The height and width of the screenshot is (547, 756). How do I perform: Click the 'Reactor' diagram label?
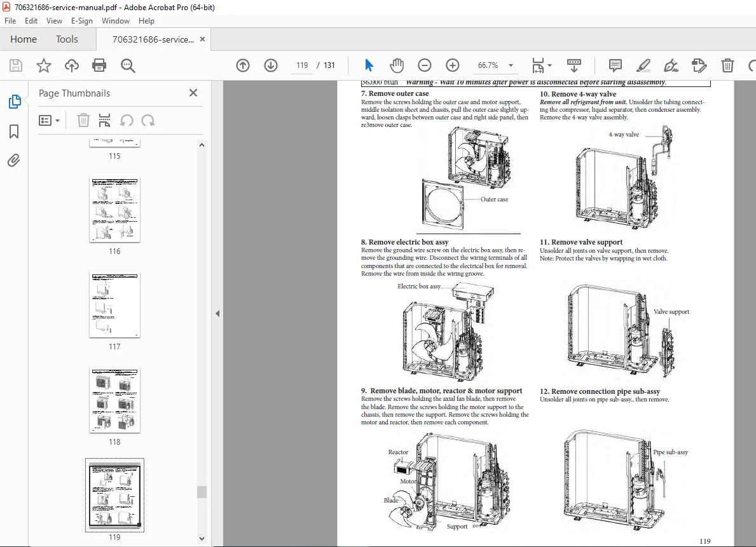pos(398,452)
